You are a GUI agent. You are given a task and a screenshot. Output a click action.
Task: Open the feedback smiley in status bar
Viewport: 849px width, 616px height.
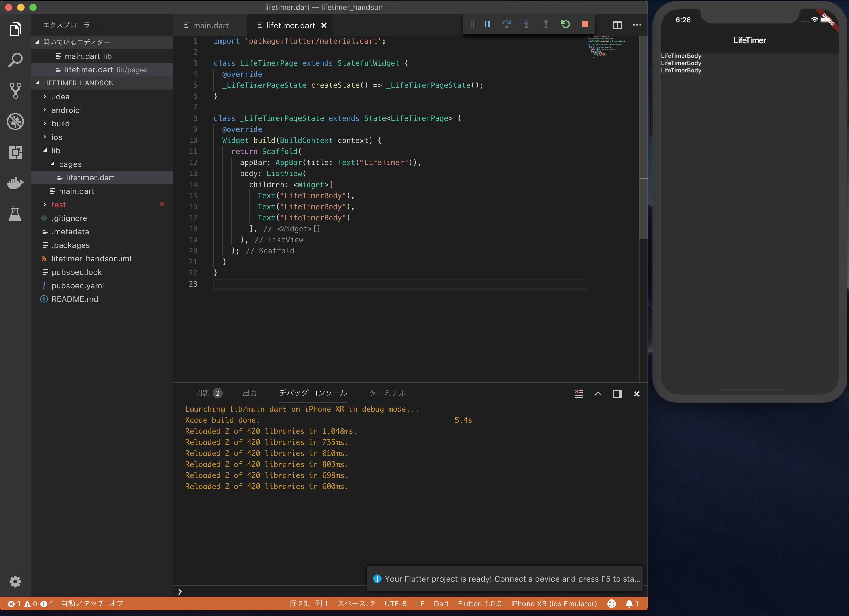coord(611,603)
